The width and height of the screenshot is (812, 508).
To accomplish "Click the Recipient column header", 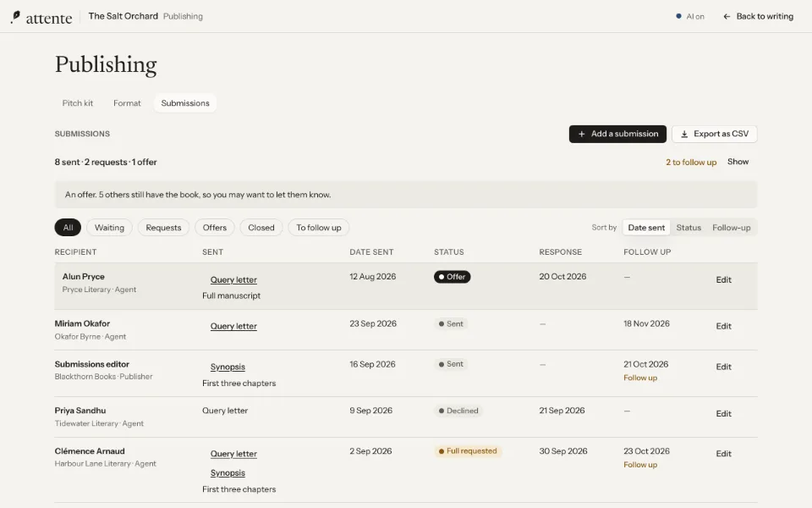I will [x=75, y=252].
